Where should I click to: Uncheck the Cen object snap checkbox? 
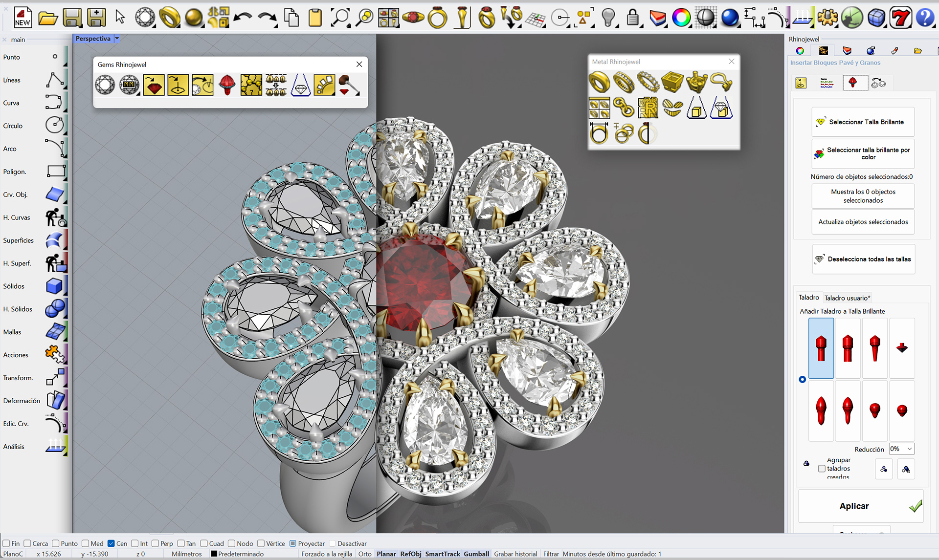point(111,543)
